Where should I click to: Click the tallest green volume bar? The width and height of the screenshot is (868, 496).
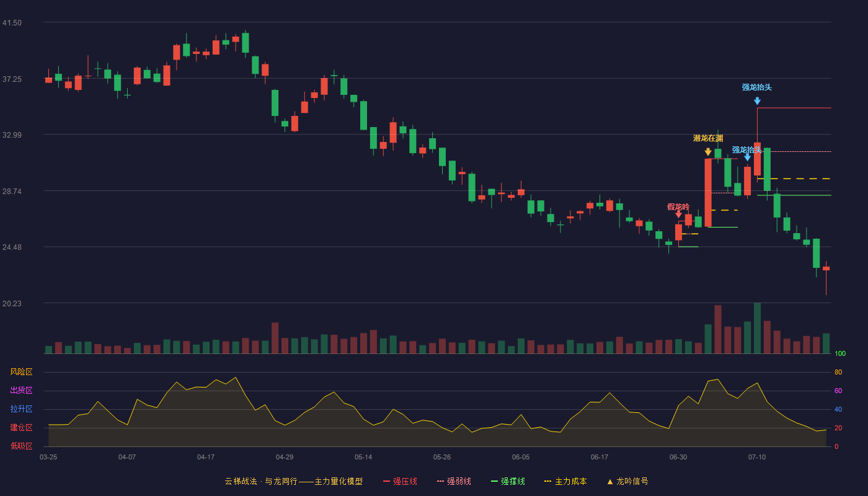point(757,328)
